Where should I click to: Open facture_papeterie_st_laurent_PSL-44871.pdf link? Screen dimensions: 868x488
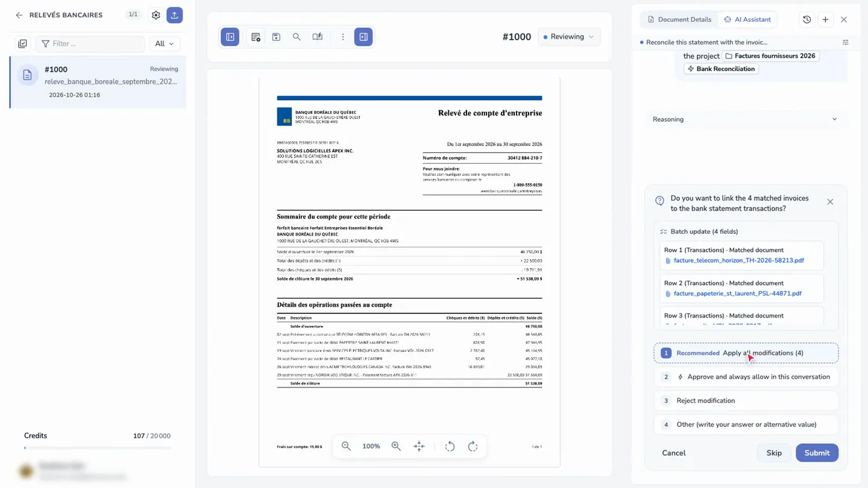(737, 294)
